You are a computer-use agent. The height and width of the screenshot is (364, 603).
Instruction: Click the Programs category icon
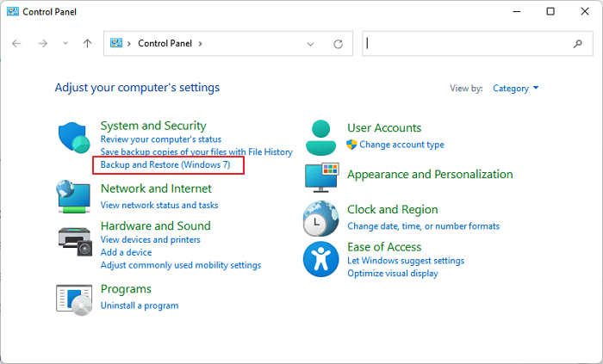pyautogui.click(x=74, y=298)
